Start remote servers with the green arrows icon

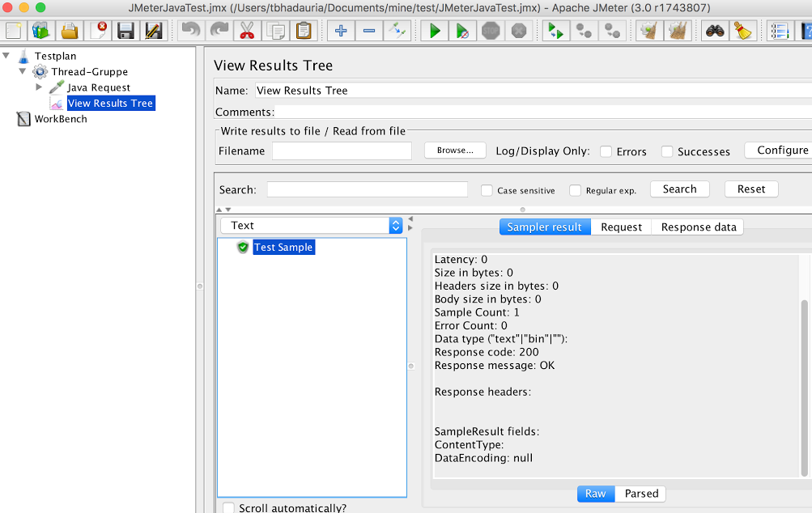coord(555,31)
